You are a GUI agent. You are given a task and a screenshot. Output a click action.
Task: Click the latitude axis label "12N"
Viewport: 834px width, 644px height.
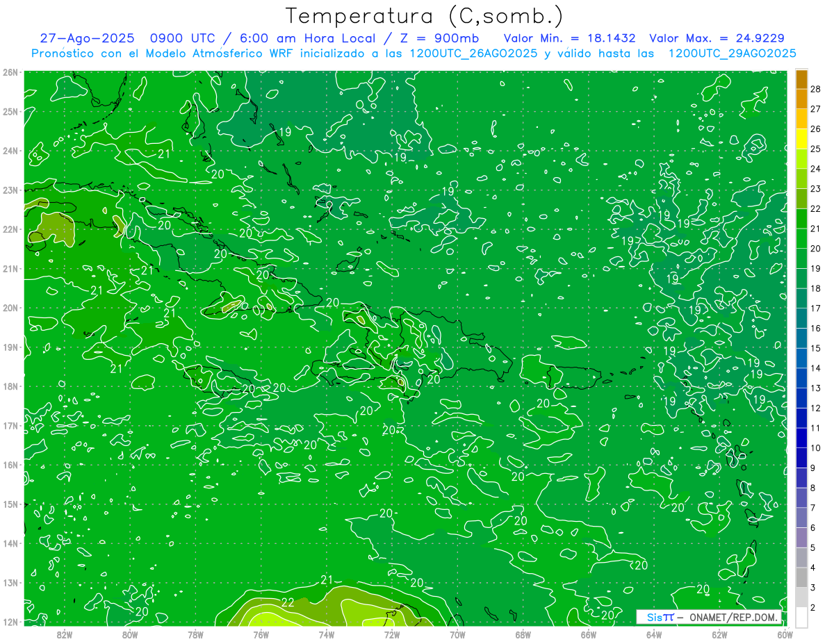click(10, 622)
